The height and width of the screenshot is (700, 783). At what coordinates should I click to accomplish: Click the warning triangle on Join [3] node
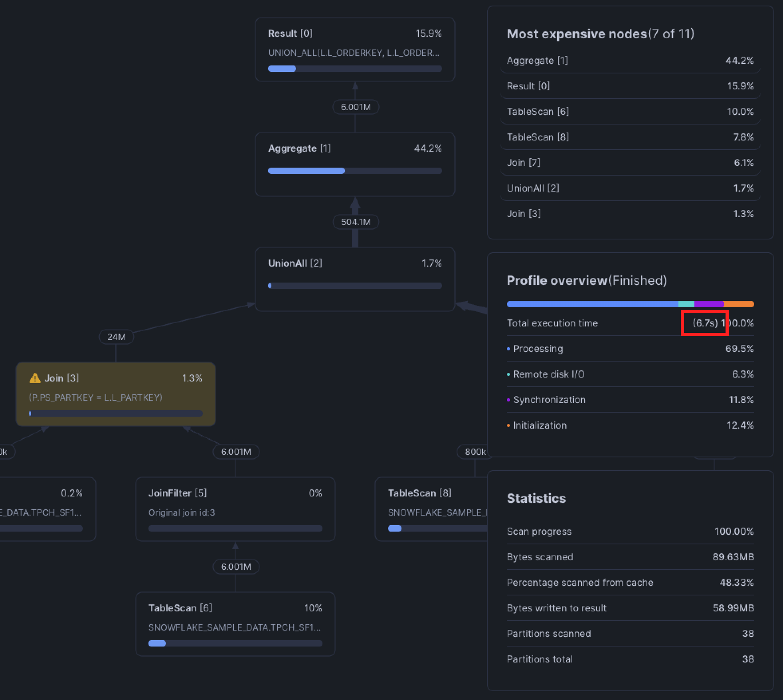pos(34,378)
